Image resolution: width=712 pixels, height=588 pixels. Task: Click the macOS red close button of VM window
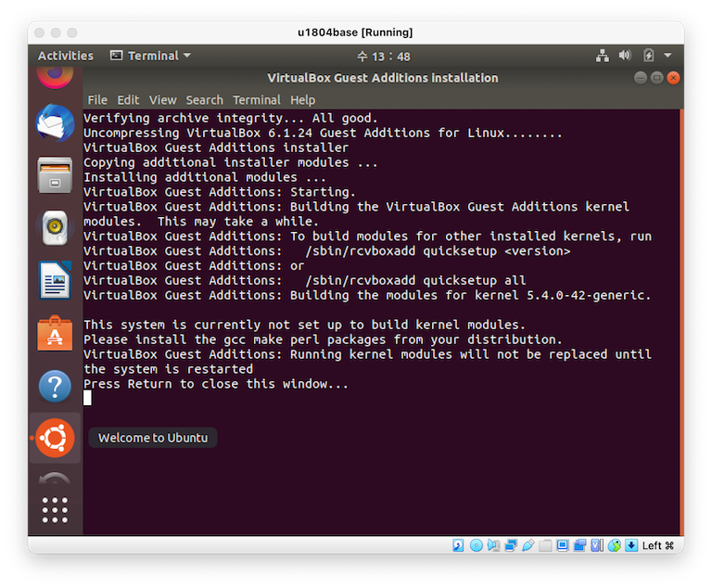[x=40, y=32]
